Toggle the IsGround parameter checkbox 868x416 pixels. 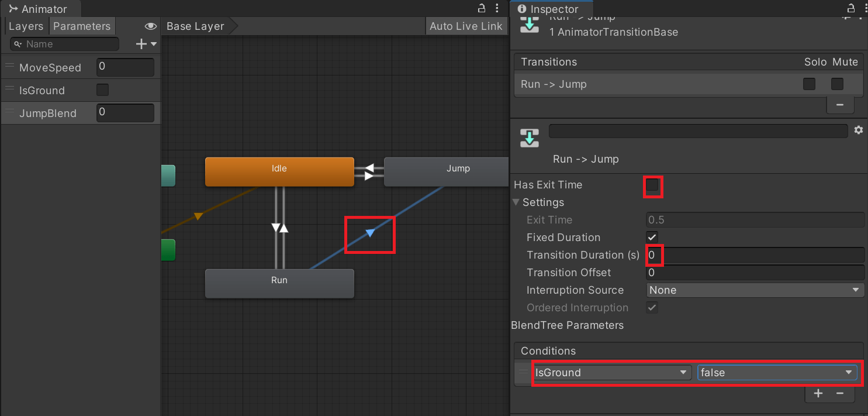pos(102,90)
